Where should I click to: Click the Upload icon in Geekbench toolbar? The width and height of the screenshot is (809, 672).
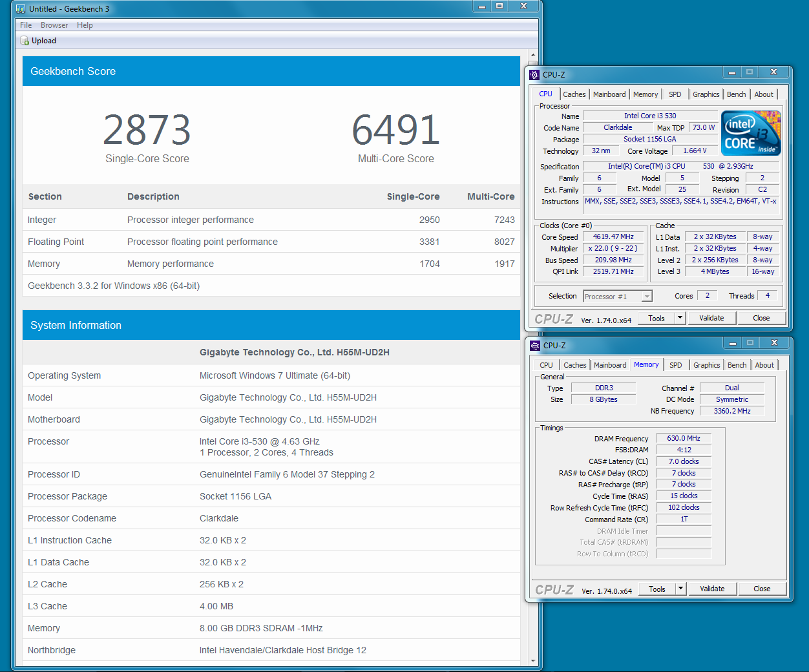(25, 41)
